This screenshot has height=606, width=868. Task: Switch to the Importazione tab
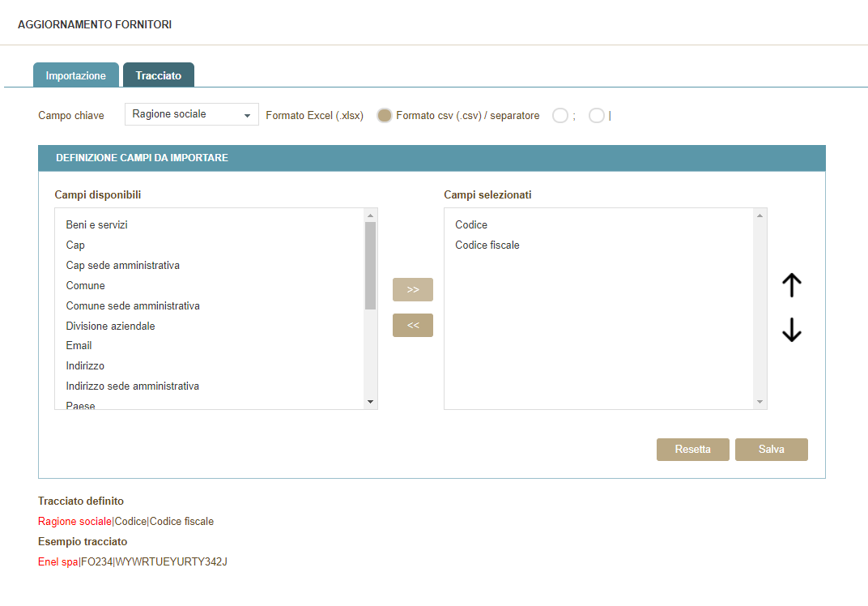76,75
